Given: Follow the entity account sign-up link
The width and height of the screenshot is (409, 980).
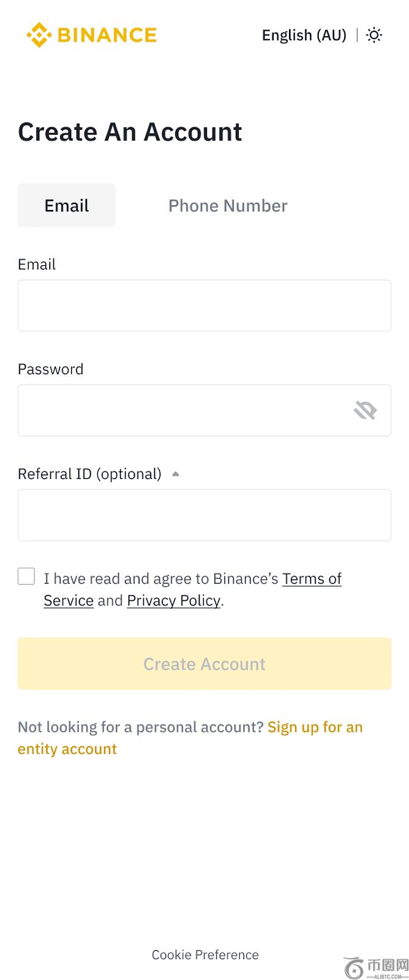Looking at the screenshot, I should [315, 728].
